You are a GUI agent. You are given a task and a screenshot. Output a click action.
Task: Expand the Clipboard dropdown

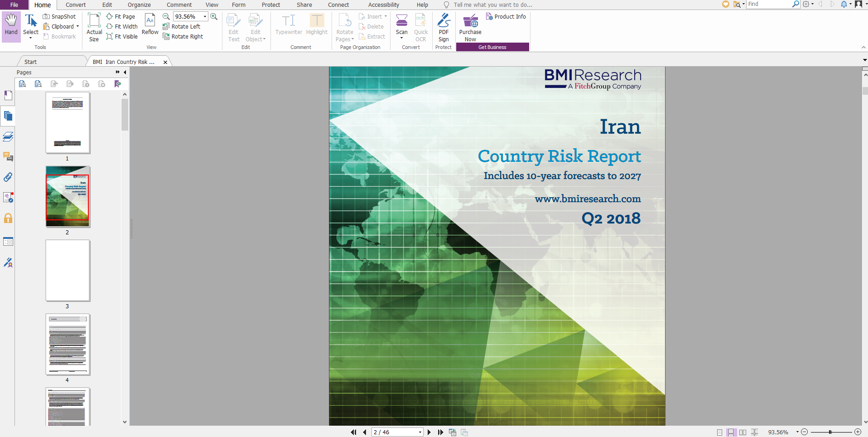(77, 27)
